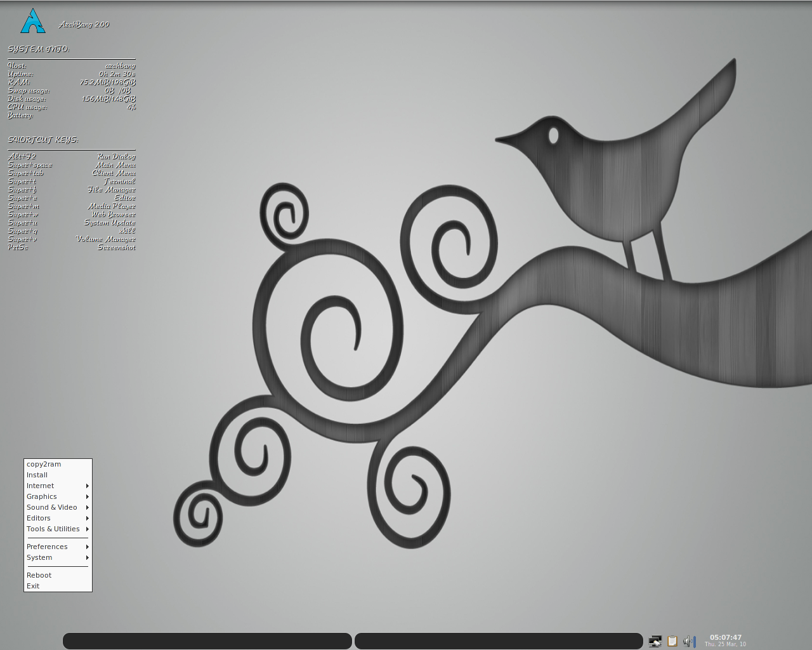Click the first empty taskbar desktop panel
This screenshot has width=812, height=650.
[207, 641]
